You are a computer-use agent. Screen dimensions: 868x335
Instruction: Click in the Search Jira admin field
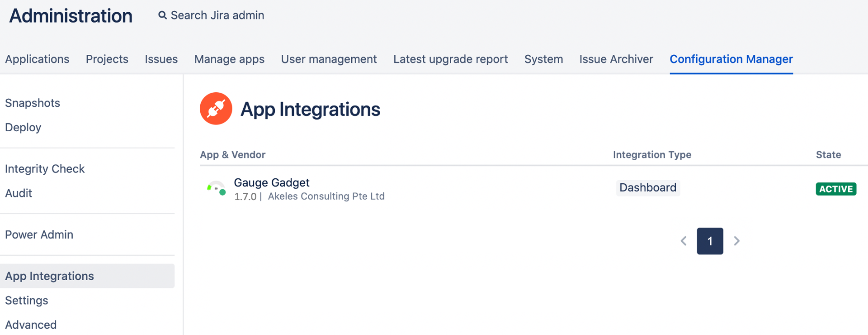pos(217,15)
